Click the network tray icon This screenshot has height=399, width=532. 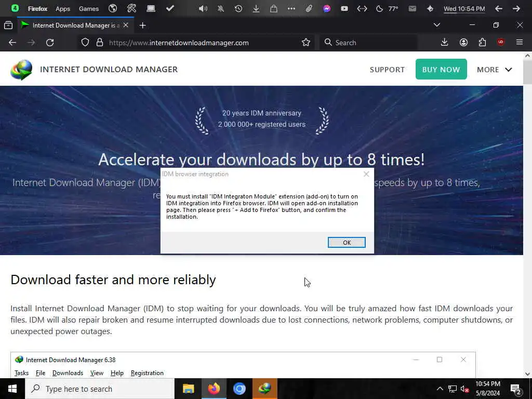click(x=453, y=389)
